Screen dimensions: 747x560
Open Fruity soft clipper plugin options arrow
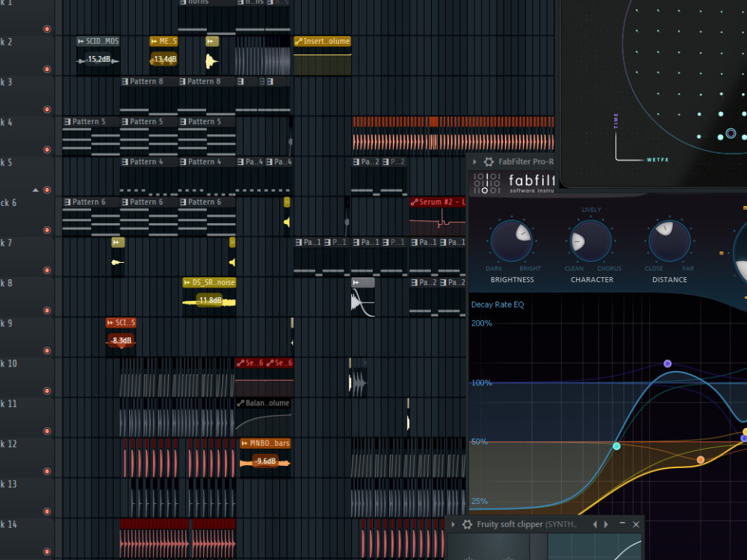click(x=453, y=524)
